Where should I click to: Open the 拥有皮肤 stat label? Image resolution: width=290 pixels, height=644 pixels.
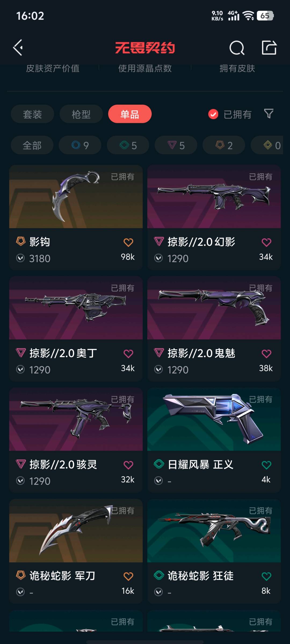point(237,68)
